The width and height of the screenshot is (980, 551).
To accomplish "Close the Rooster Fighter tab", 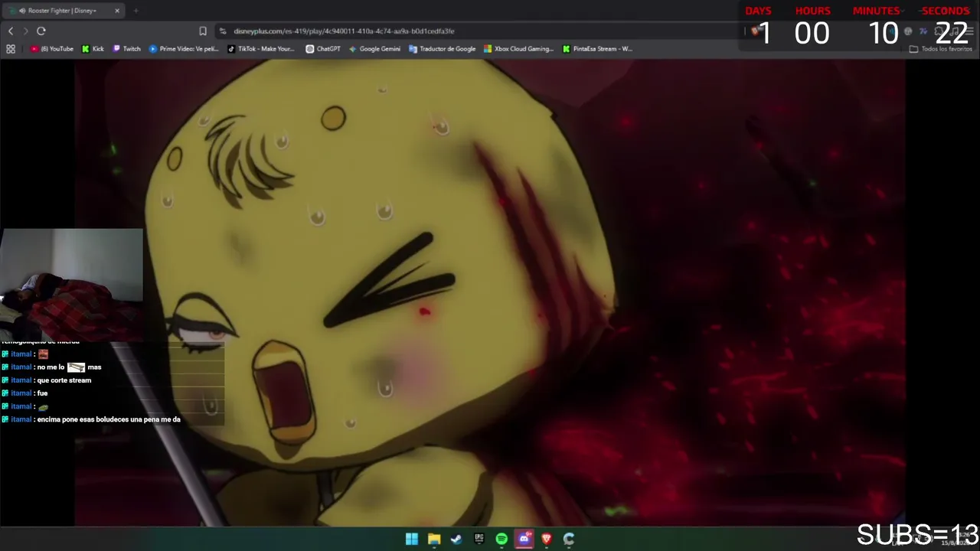I will (117, 11).
